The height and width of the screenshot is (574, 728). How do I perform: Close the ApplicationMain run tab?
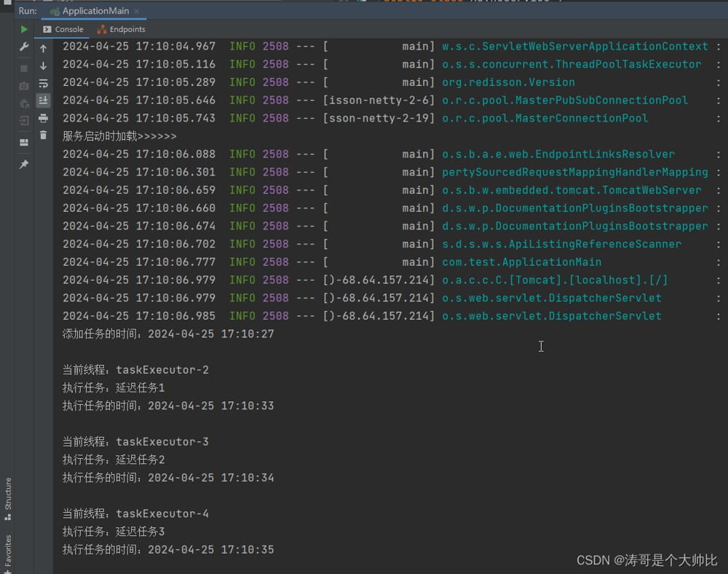(137, 11)
